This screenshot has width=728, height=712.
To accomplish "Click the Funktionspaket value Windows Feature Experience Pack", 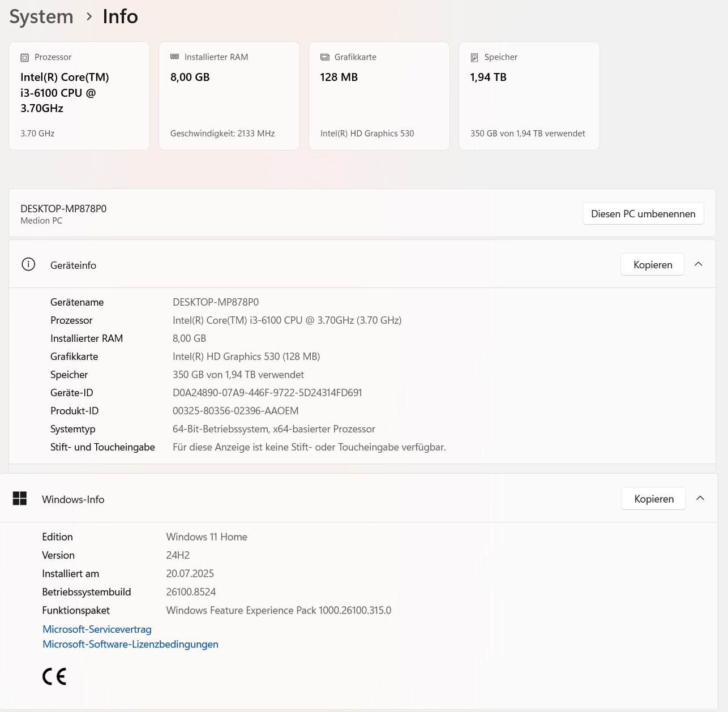I will pyautogui.click(x=279, y=610).
